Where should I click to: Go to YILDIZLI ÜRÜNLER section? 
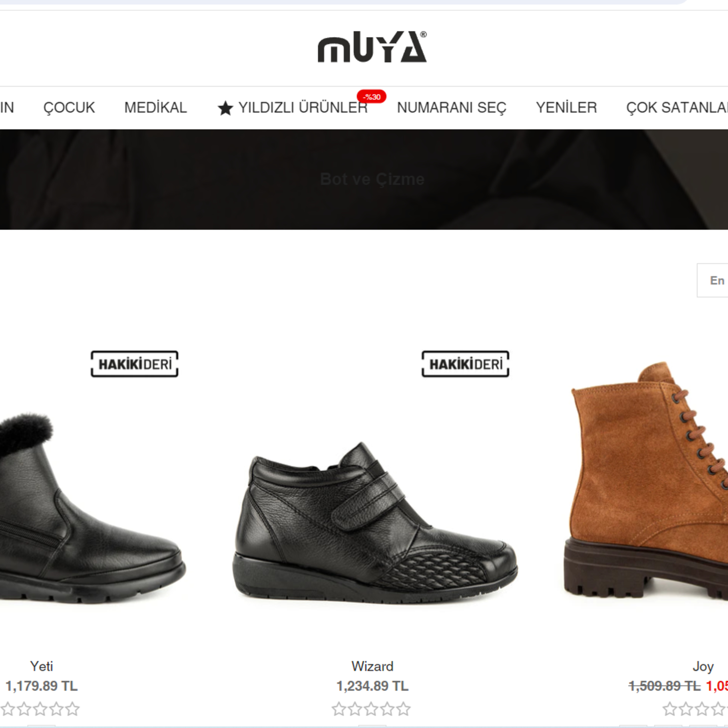[303, 108]
